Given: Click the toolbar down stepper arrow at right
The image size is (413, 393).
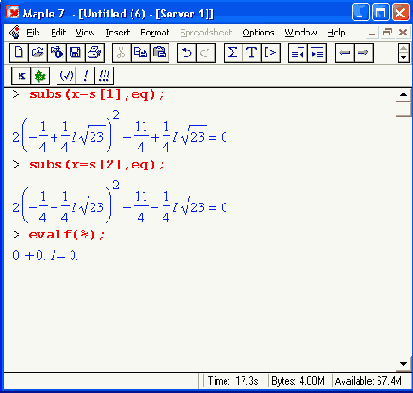Looking at the screenshot, I should 404,57.
